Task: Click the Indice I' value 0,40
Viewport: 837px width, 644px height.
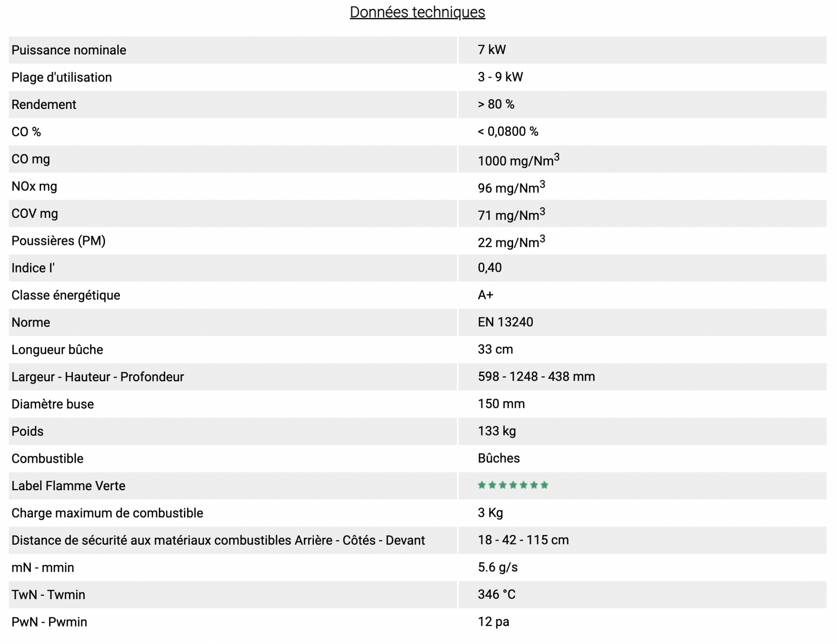Action: click(x=490, y=268)
